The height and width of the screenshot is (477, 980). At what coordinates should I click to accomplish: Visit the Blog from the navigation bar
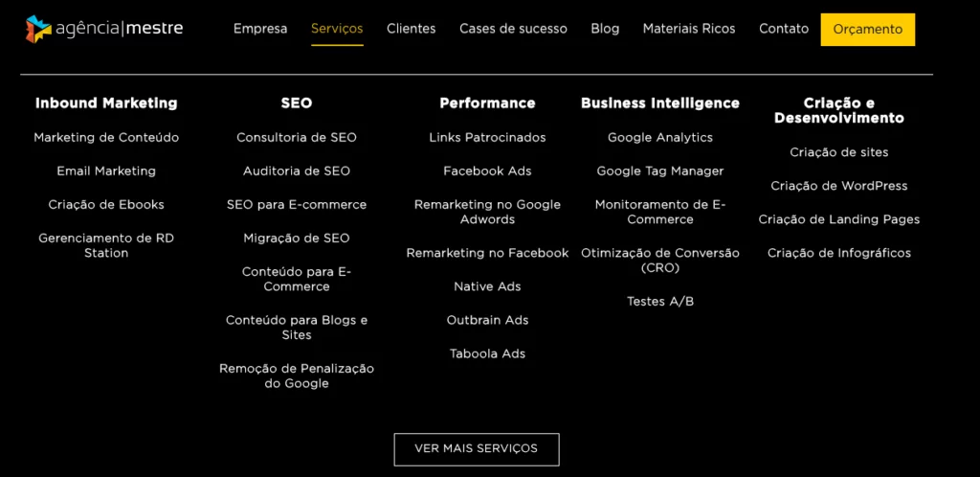[x=605, y=29]
